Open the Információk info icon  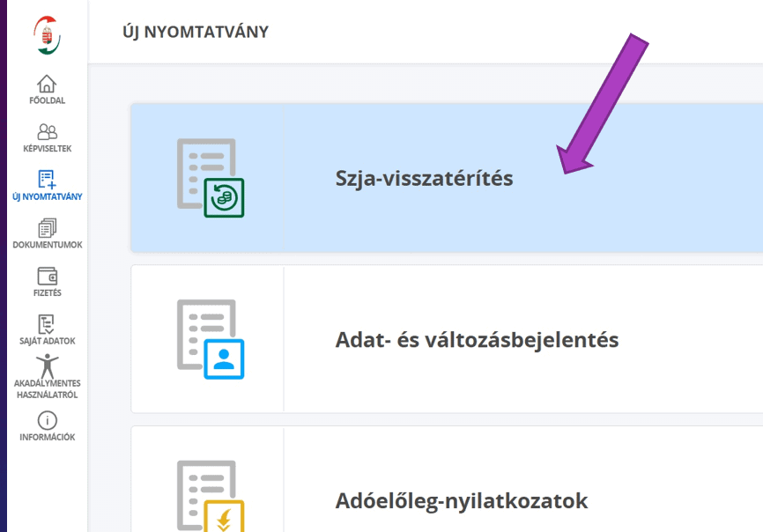click(x=48, y=421)
